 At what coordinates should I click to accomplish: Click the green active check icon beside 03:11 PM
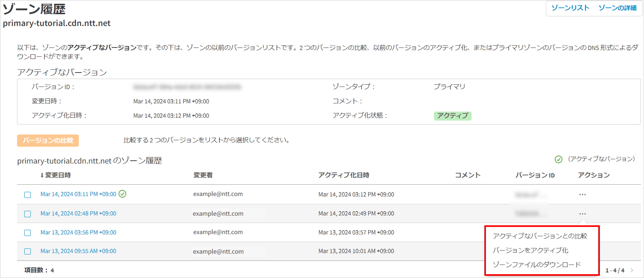tap(122, 194)
